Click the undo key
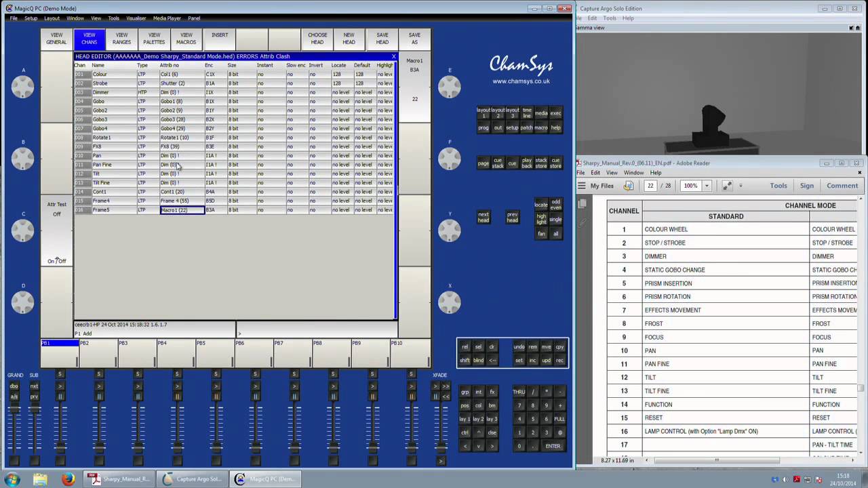Screen dimensions: 868x488 [x=519, y=347]
